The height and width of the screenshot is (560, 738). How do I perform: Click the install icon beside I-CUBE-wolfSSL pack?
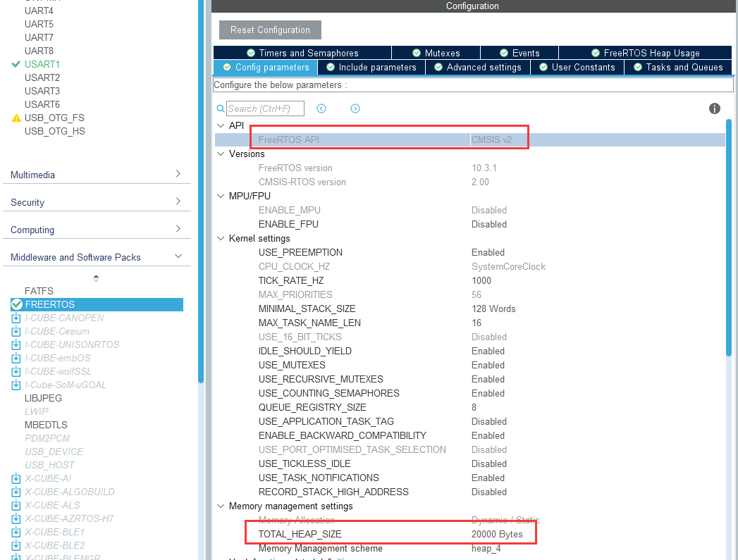coord(16,371)
